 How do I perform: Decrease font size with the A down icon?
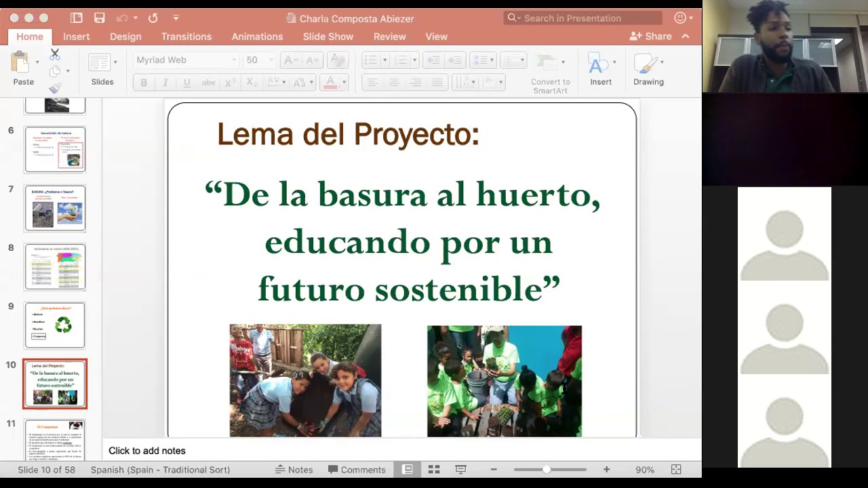tap(311, 60)
